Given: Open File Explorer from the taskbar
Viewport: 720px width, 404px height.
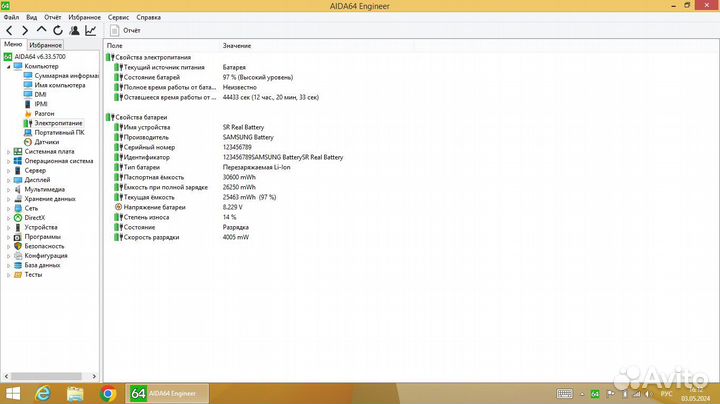Looking at the screenshot, I should (75, 393).
